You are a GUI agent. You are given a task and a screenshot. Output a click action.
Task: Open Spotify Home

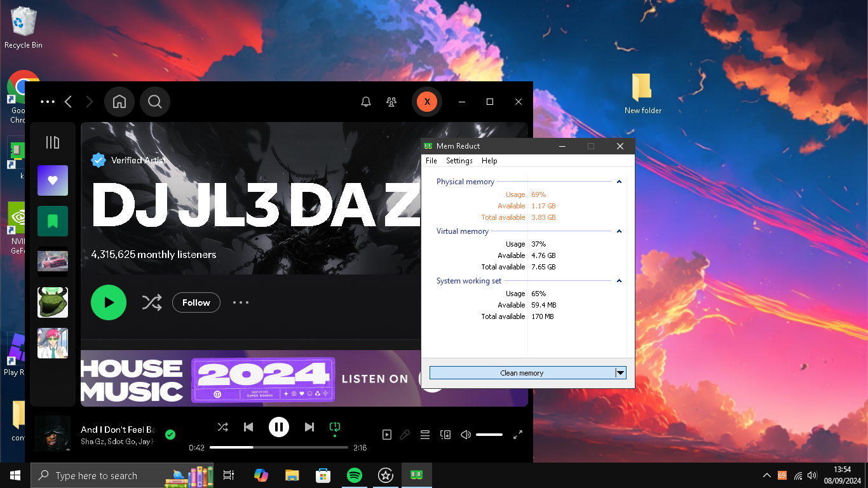119,102
